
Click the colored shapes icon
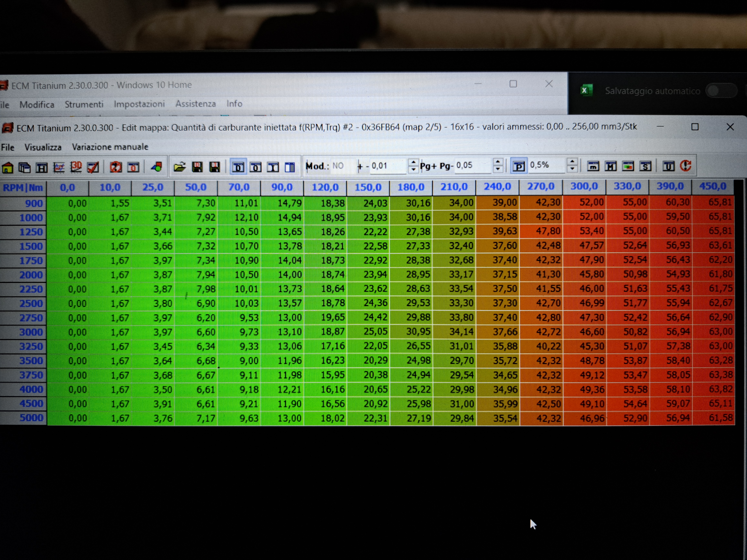coord(157,167)
